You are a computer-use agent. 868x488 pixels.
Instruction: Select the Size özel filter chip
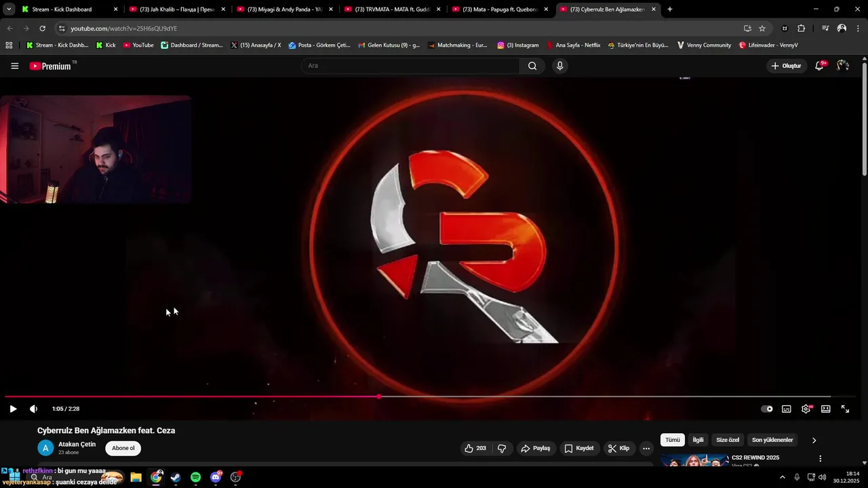[728, 440]
